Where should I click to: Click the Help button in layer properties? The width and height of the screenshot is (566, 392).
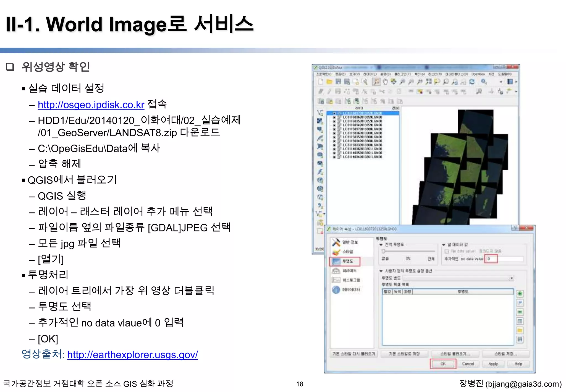click(x=518, y=364)
